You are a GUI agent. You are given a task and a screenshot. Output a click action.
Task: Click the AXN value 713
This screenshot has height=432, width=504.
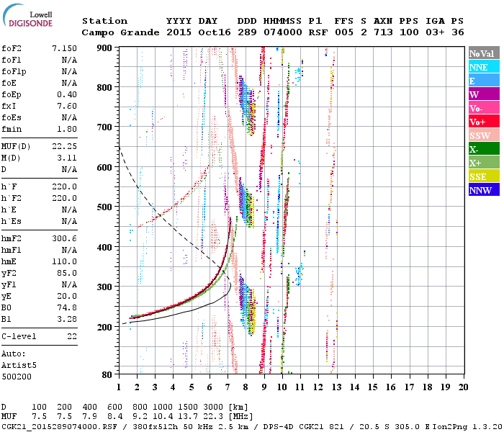[383, 32]
